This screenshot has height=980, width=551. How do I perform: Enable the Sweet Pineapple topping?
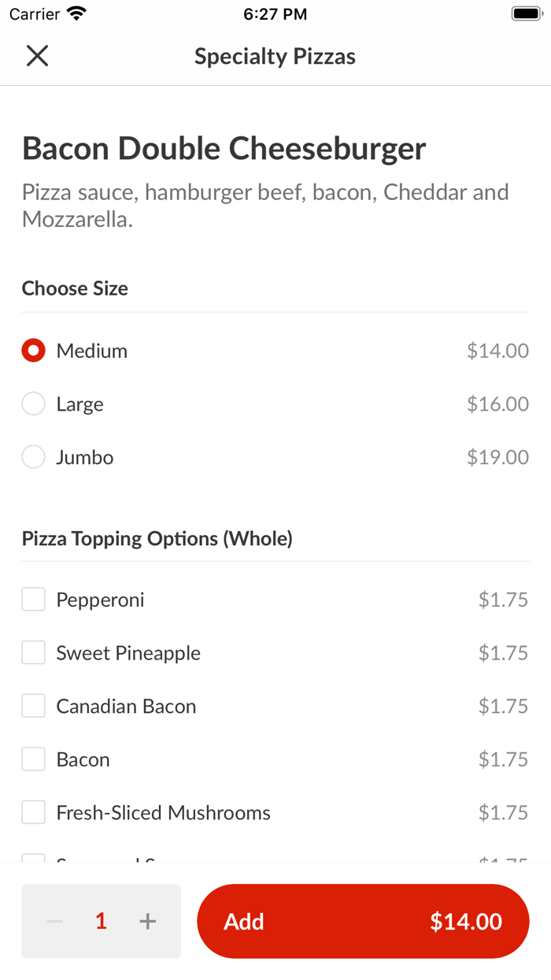(32, 652)
